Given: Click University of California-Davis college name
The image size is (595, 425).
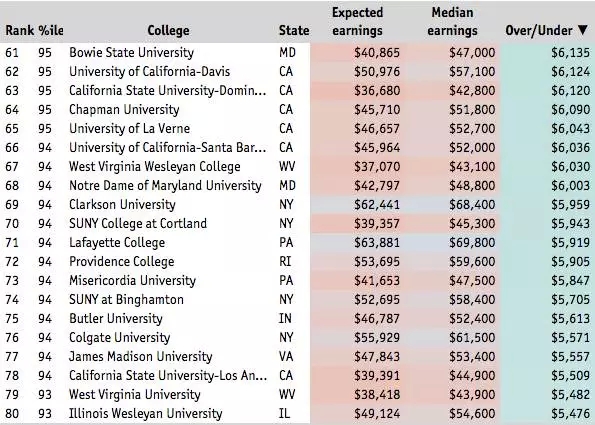Looking at the screenshot, I should [150, 71].
